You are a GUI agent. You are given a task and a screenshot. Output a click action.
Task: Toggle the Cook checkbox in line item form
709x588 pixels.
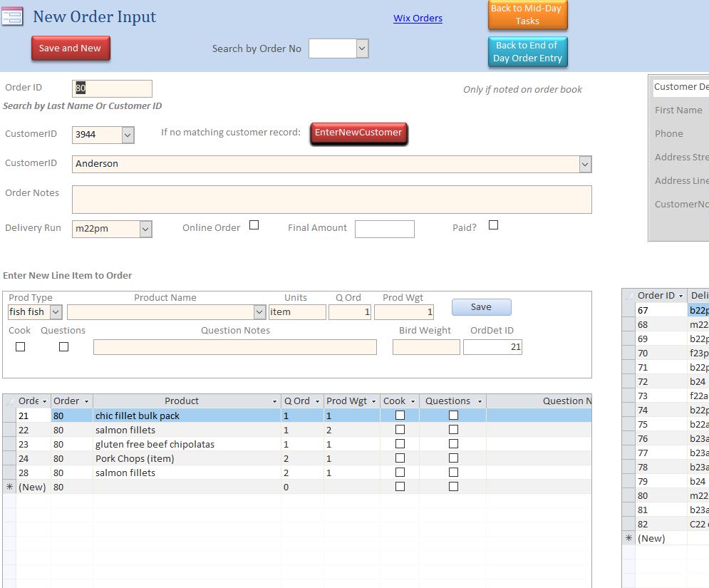tap(20, 347)
